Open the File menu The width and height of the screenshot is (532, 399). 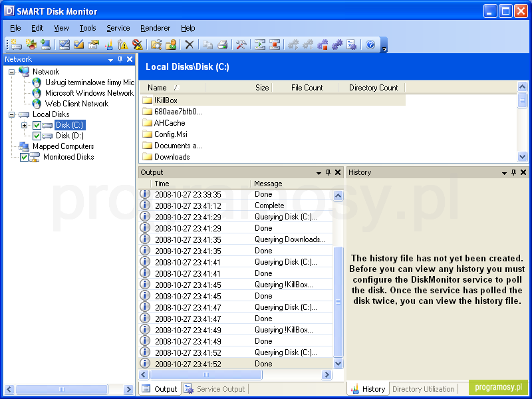15,28
